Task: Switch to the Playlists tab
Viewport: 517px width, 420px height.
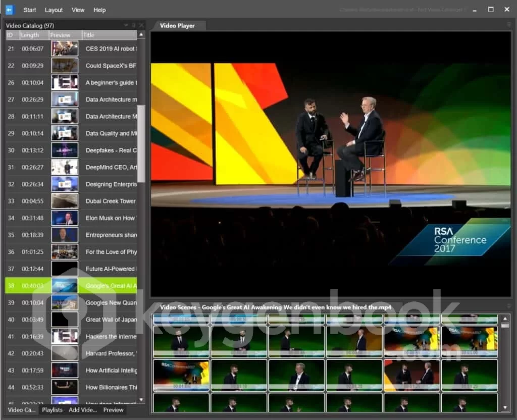Action: click(53, 410)
